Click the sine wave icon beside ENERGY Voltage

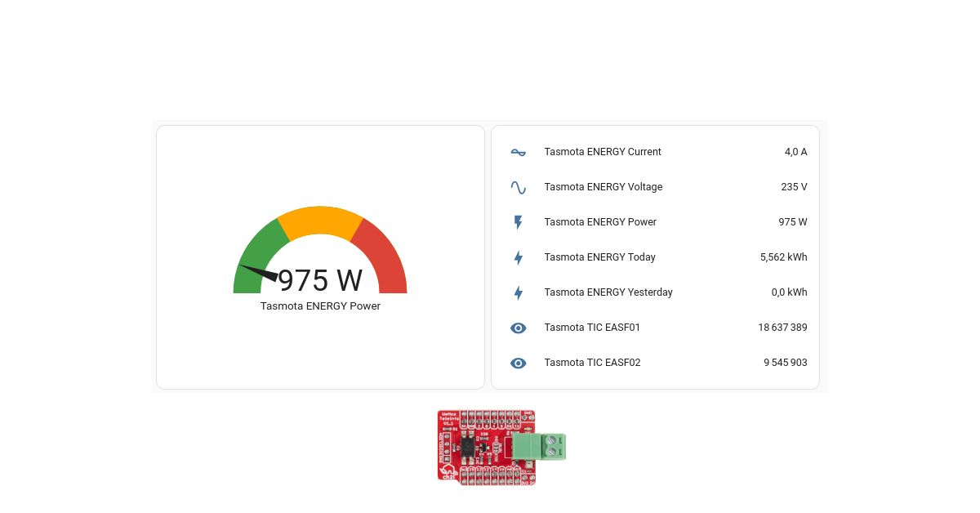(518, 187)
